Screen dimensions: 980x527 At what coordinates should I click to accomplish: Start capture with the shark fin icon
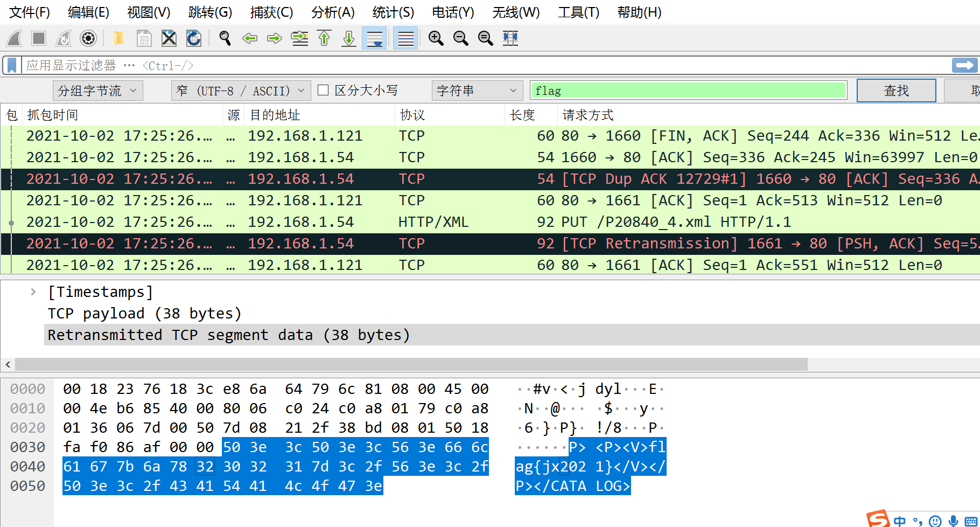(15, 38)
